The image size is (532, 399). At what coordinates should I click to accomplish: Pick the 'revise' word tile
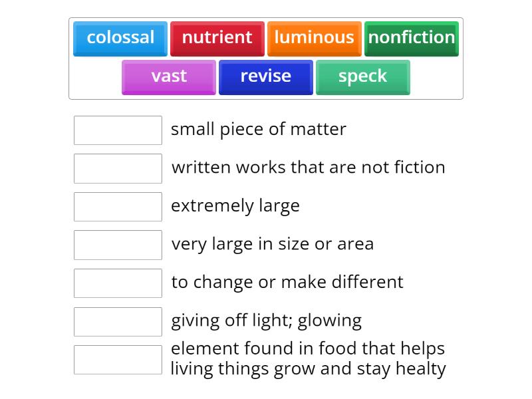pos(265,76)
